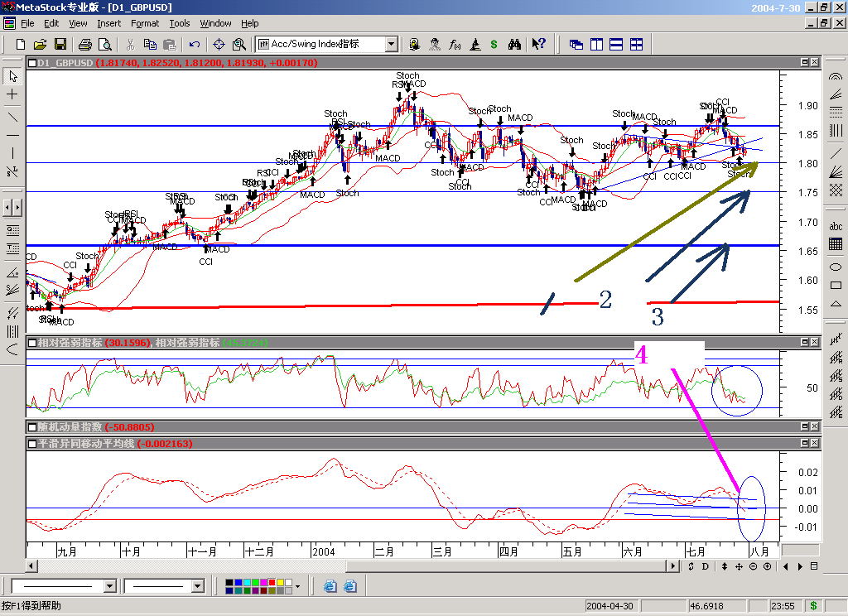Click the Save floppy disk icon
The height and width of the screenshot is (616, 848).
(x=60, y=44)
